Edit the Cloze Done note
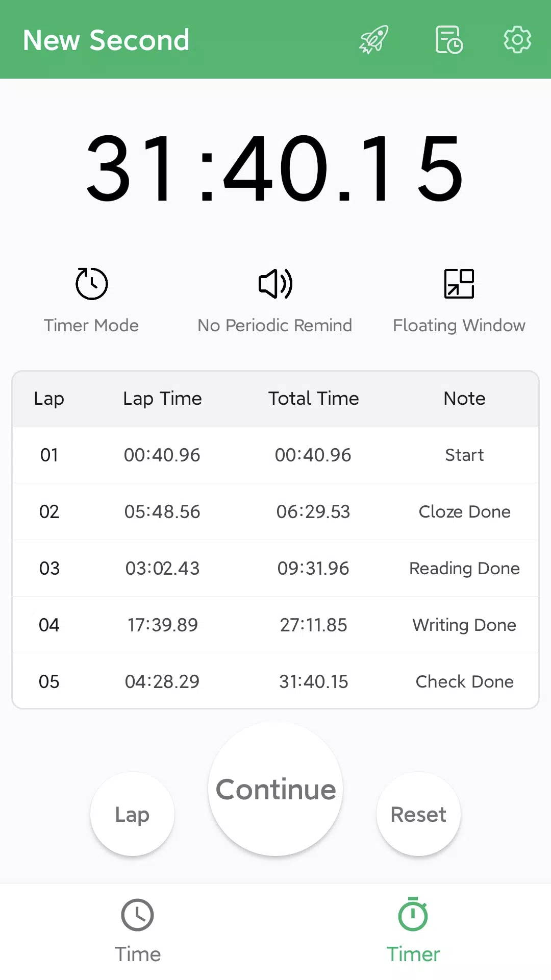 464,511
